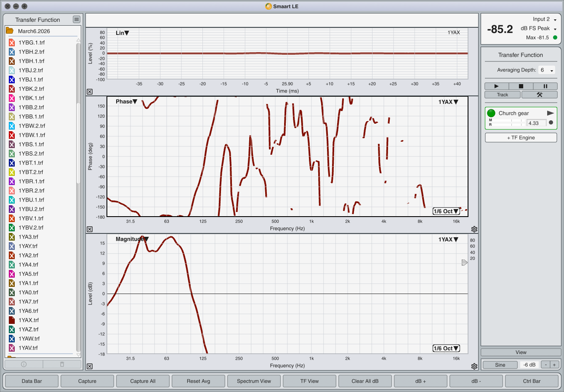The height and width of the screenshot is (392, 564).
Task: Click the trash delete button below the file list
Action: tap(62, 364)
